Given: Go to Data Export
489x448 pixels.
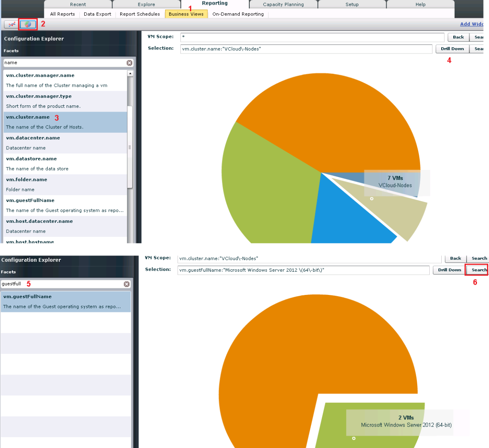Looking at the screenshot, I should [x=97, y=14].
